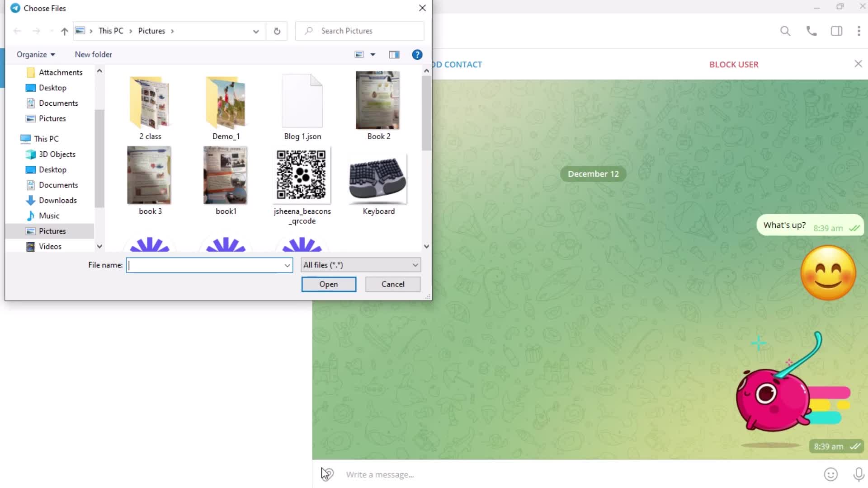Viewport: 868px width, 488px height.
Task: Click the voice message microphone icon
Action: coord(858,474)
